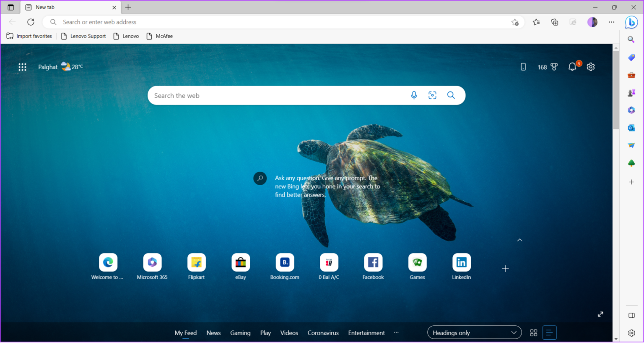Open Outlook from the sidebar
Viewport: 644px width, 343px height.
(631, 128)
